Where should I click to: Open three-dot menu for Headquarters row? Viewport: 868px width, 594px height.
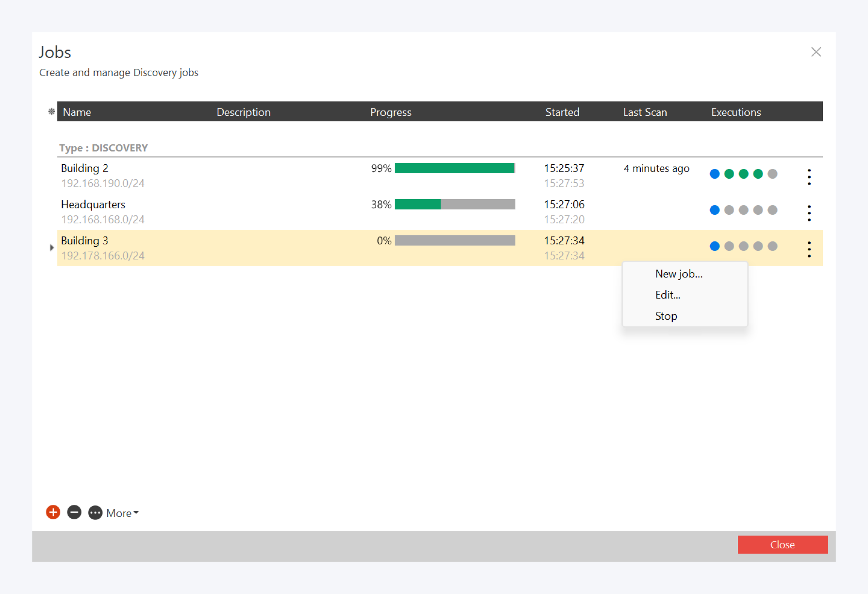click(809, 213)
